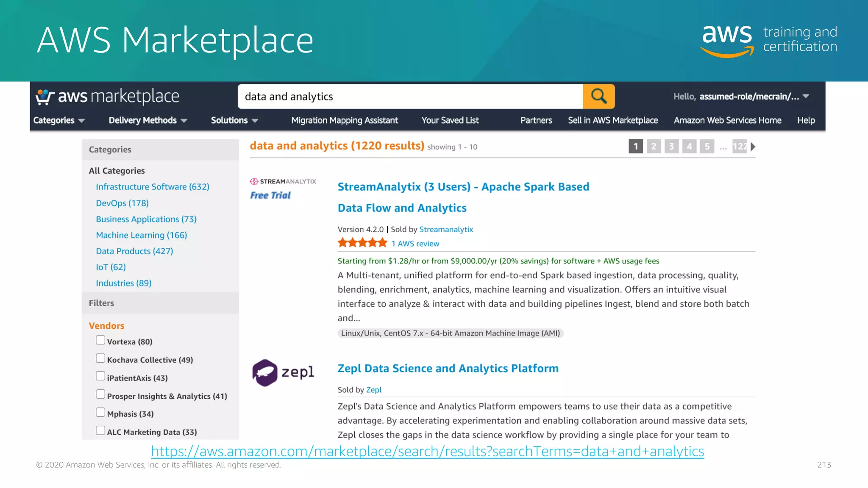Click the Vendors filter heading

(x=106, y=326)
